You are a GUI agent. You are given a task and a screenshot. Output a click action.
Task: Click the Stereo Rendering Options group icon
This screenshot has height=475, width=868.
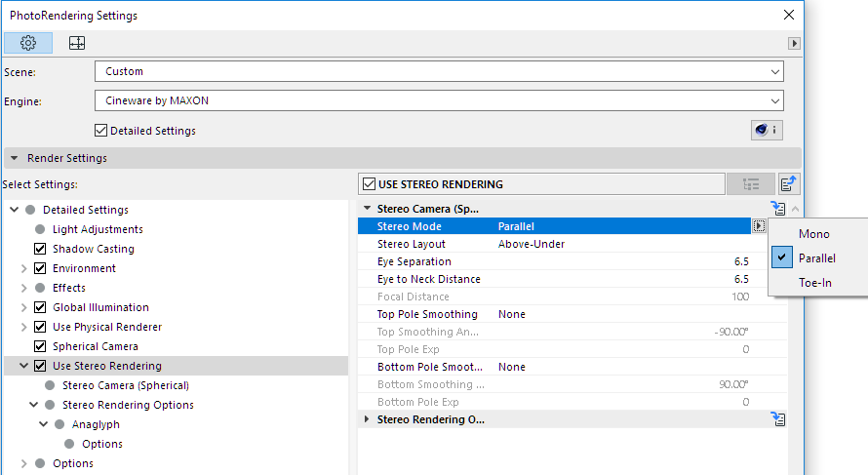[777, 419]
